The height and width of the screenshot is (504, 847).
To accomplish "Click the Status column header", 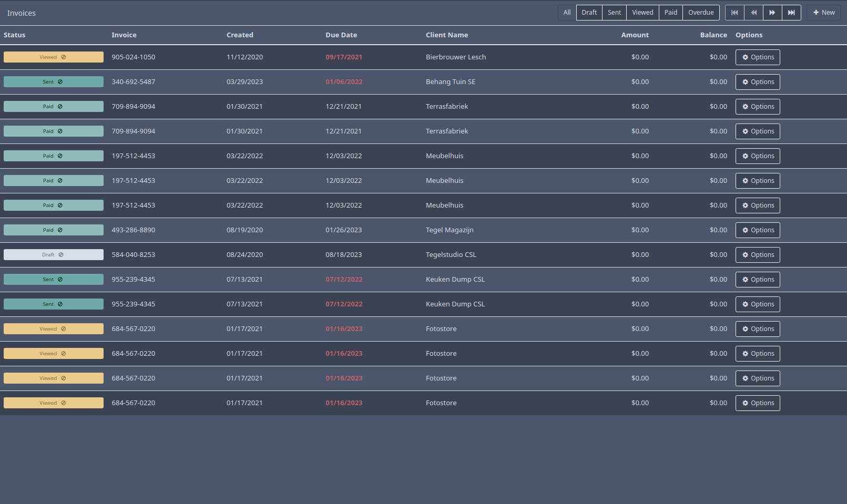I will tap(14, 35).
